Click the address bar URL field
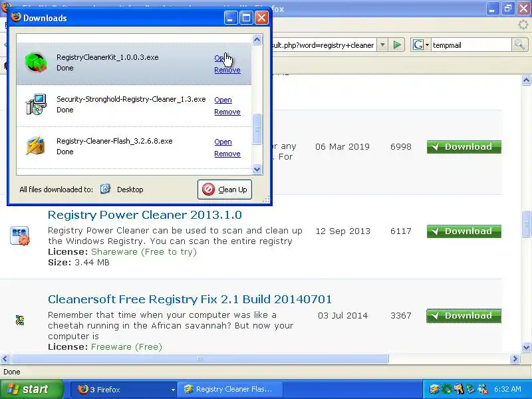Viewport: 532px width, 399px height. click(324, 45)
